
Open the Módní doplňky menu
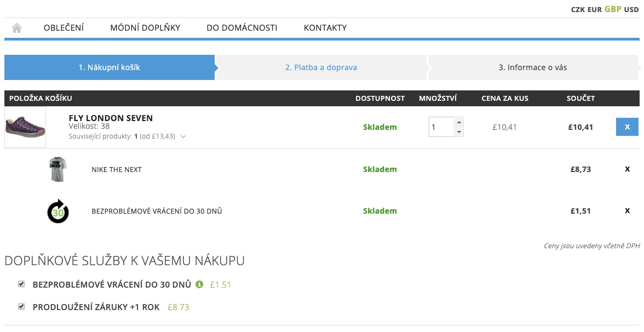pos(146,28)
